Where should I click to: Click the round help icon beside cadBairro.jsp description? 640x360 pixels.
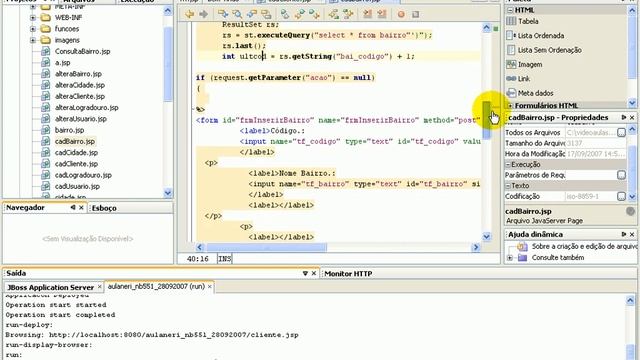coord(630,211)
